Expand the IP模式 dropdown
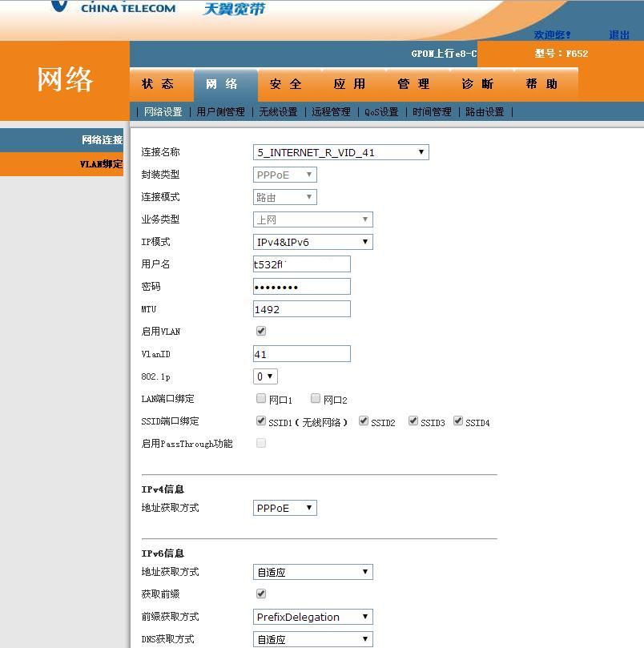Image resolution: width=644 pixels, height=648 pixels. pos(312,242)
